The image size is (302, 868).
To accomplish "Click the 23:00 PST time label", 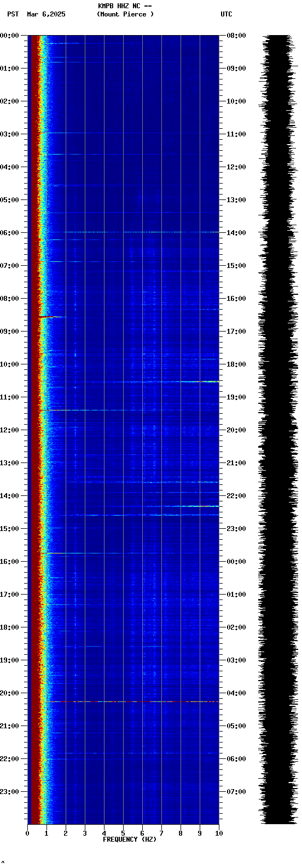I will point(9,792).
